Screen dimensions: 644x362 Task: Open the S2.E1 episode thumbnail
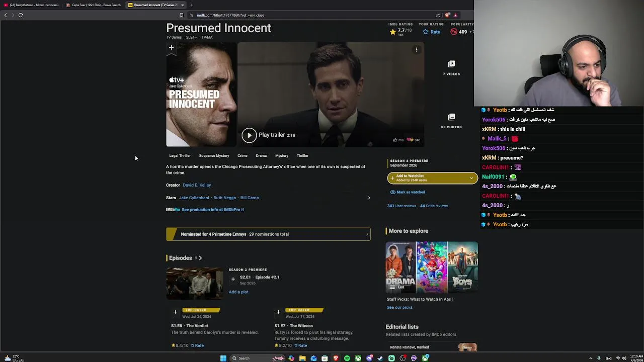click(195, 283)
